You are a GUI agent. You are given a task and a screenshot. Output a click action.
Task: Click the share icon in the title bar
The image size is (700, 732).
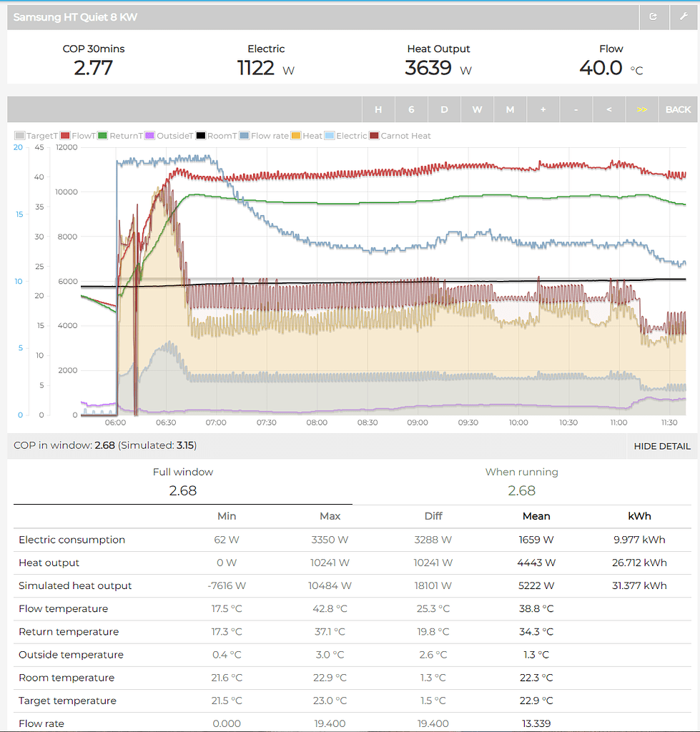(654, 16)
